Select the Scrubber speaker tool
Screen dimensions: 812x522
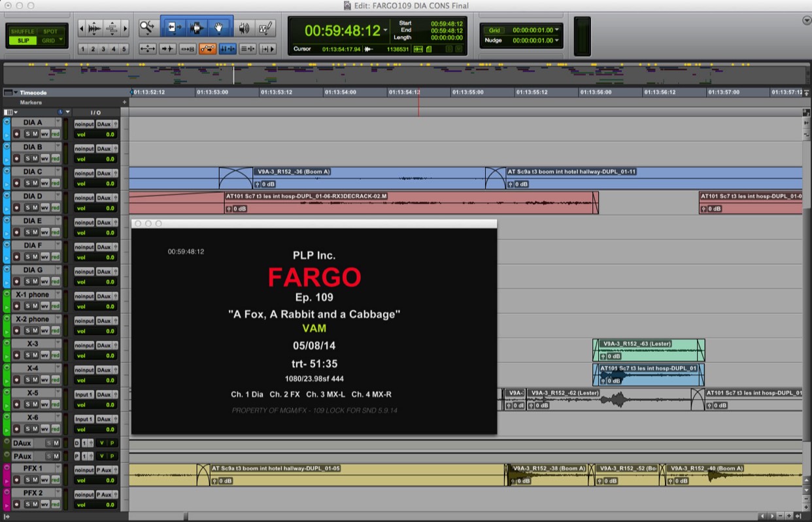(245, 28)
